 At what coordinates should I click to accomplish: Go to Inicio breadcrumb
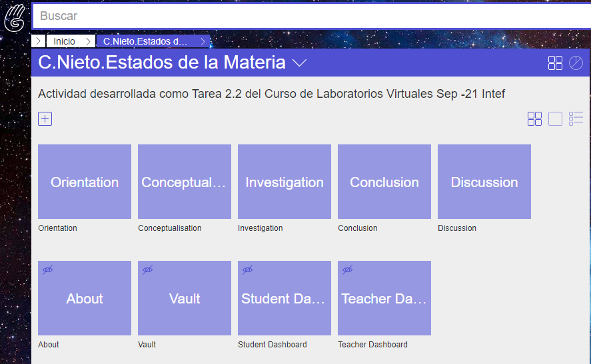click(64, 41)
